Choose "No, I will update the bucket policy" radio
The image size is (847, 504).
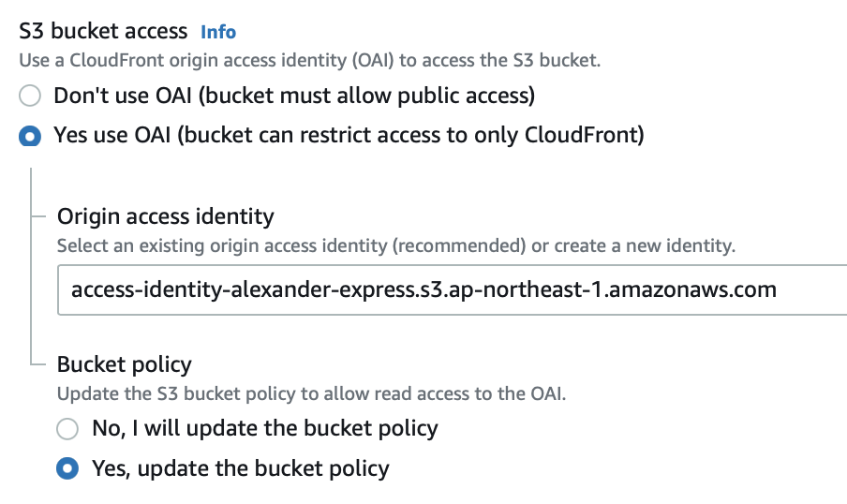[x=67, y=429]
